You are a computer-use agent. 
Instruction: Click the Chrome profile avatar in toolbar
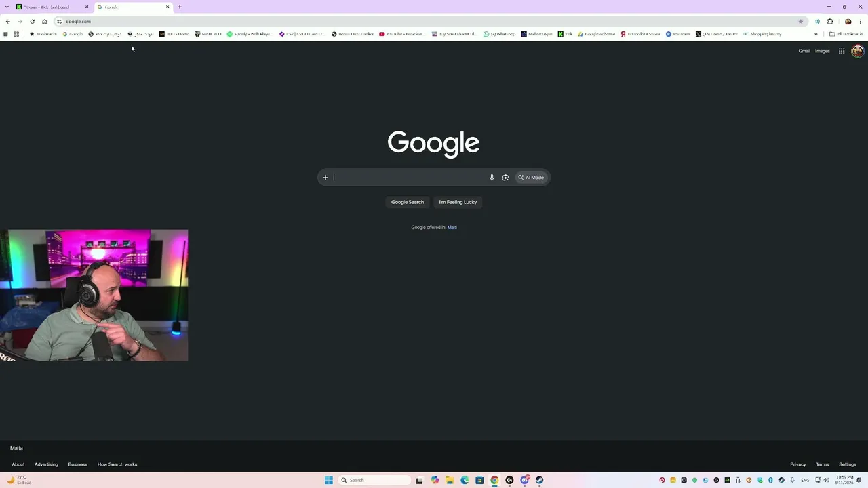pos(848,22)
